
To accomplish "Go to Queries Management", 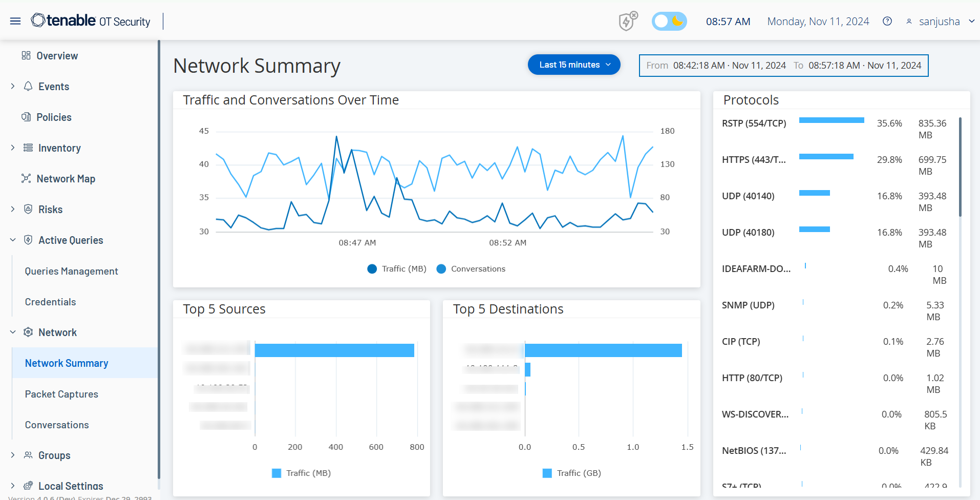I will 71,271.
